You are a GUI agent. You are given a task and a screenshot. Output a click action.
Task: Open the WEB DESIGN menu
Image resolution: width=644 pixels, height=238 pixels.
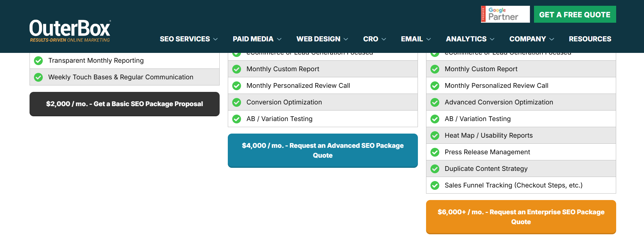(318, 39)
